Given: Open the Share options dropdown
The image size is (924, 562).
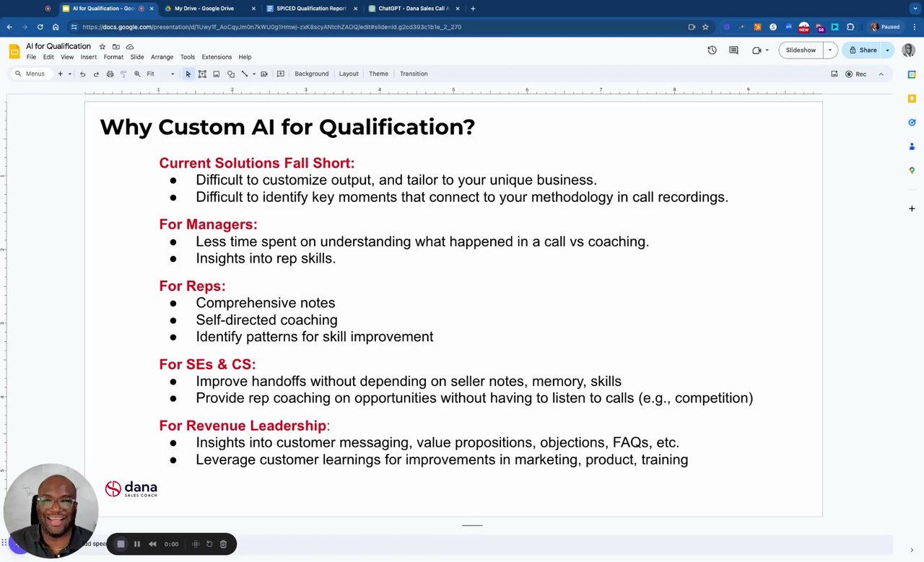Looking at the screenshot, I should click(887, 51).
